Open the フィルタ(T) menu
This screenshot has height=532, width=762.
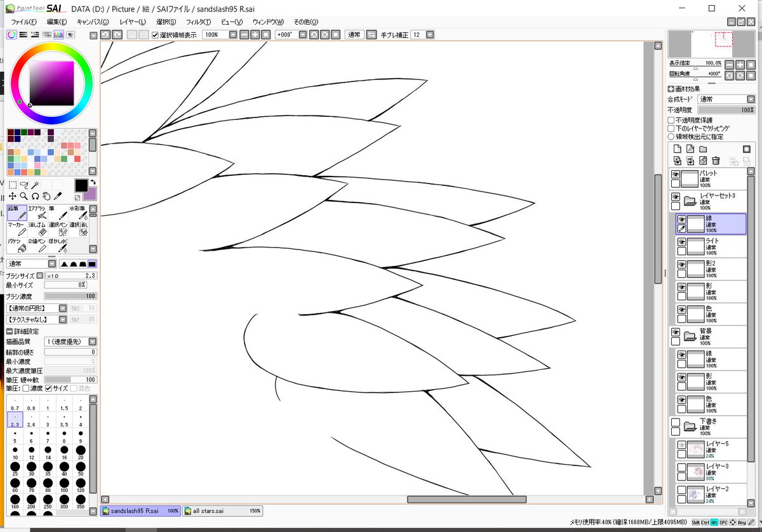pyautogui.click(x=198, y=22)
